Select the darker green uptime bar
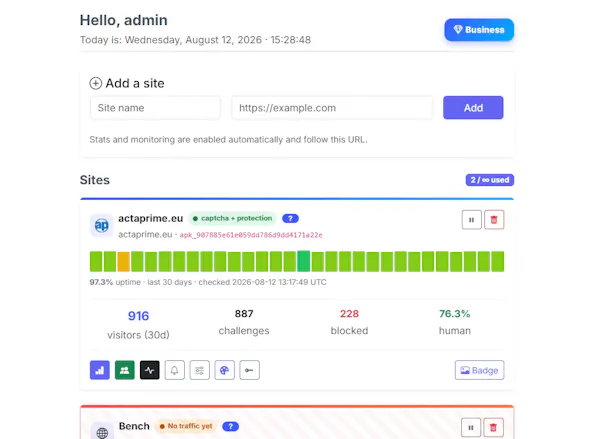Screen dimensions: 596x439 pyautogui.click(x=303, y=261)
